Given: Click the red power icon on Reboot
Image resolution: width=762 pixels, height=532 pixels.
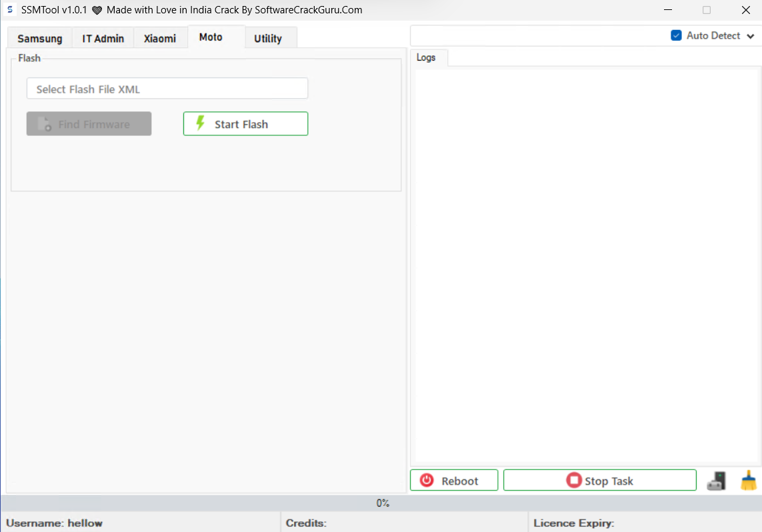Looking at the screenshot, I should click(427, 481).
